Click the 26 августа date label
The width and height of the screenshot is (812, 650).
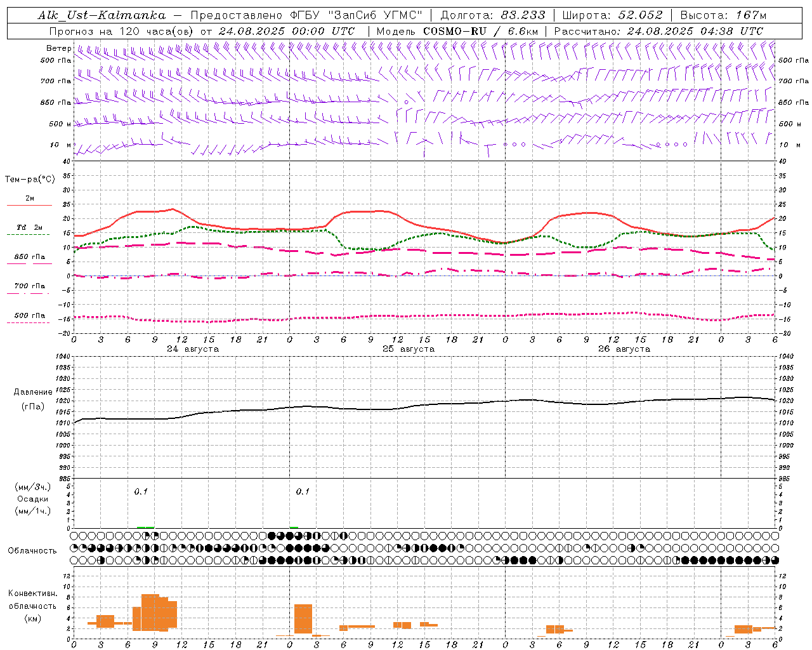point(624,349)
